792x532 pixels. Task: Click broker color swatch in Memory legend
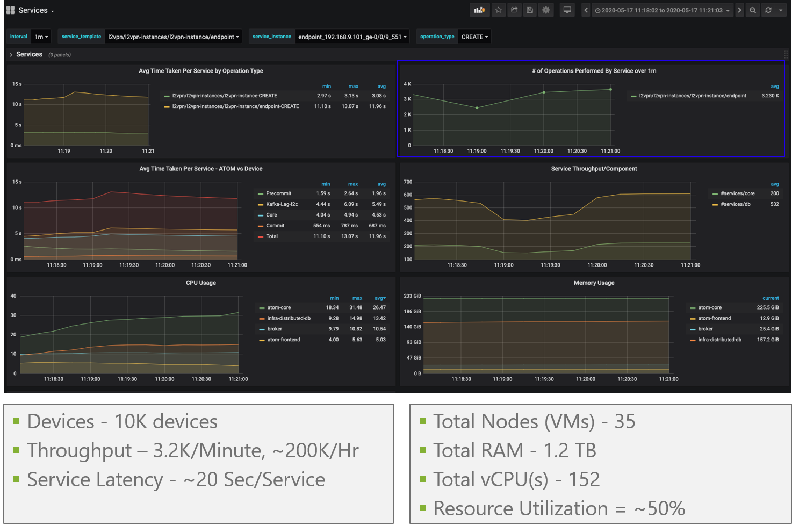693,329
